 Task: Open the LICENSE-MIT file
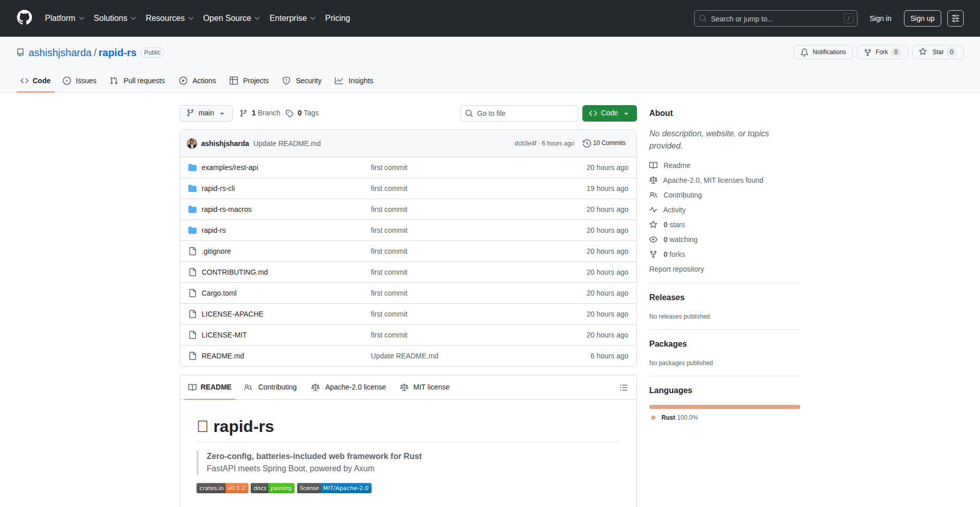224,335
